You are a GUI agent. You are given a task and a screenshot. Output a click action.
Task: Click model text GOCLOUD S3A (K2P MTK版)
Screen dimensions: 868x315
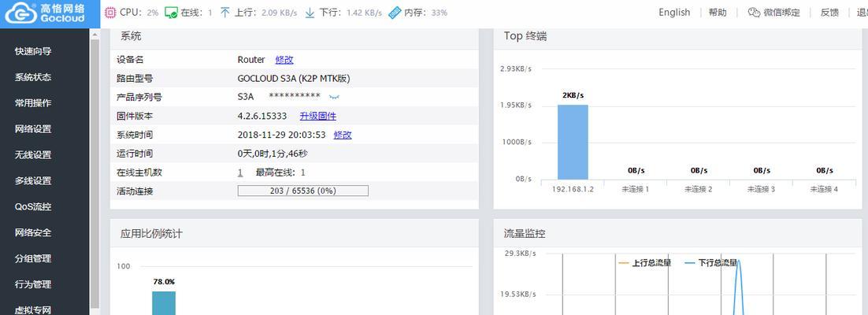pyautogui.click(x=294, y=79)
